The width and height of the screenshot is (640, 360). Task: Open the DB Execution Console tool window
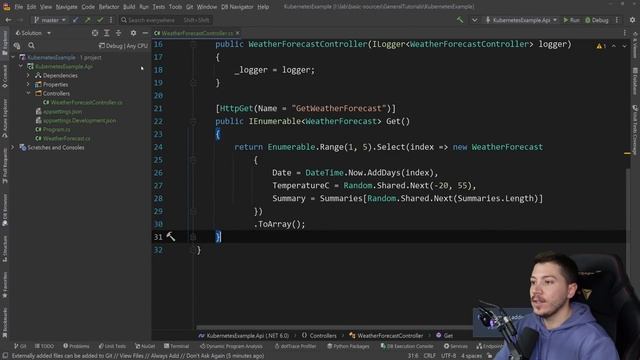point(407,346)
